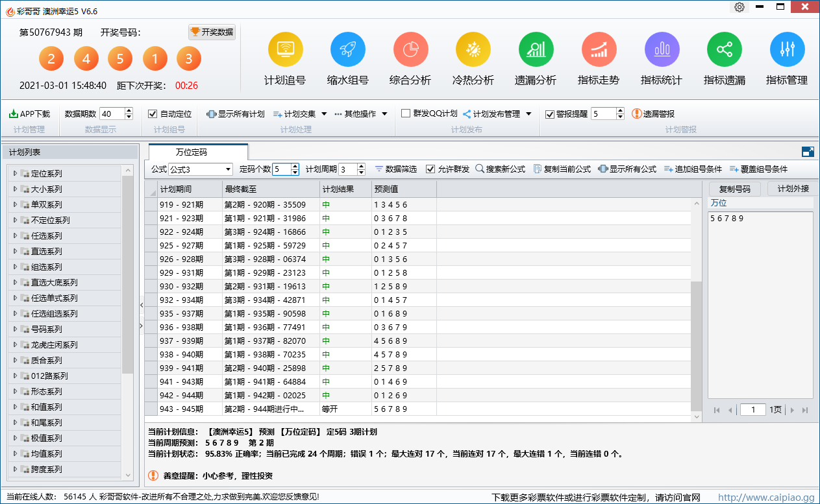This screenshot has height=504, width=820.
Task: Toggle the 自动定位 checkbox
Action: click(153, 114)
